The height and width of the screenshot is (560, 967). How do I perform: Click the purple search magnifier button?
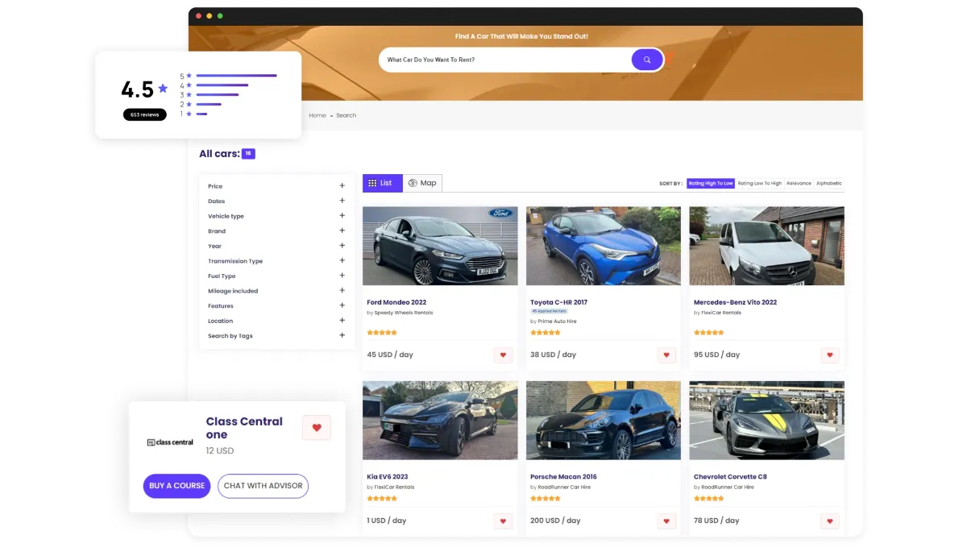click(646, 60)
